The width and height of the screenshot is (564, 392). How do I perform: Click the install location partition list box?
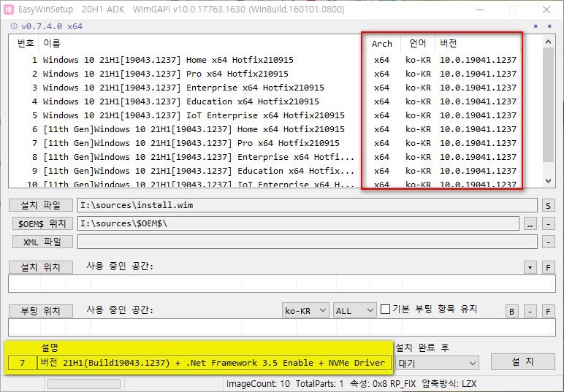[x=282, y=283]
